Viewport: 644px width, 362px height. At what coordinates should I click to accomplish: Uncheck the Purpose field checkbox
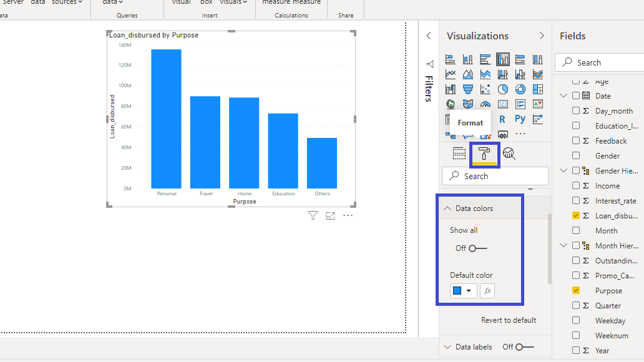click(576, 291)
